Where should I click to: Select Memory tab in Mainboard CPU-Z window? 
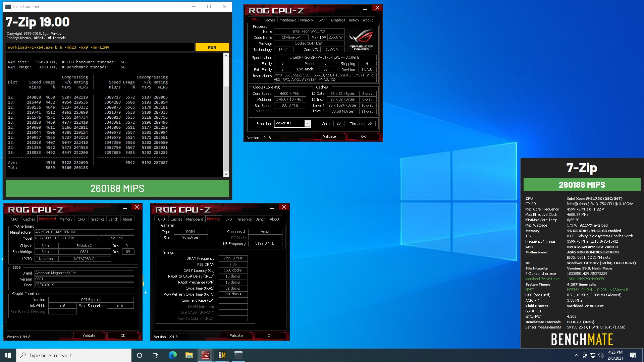tap(66, 219)
